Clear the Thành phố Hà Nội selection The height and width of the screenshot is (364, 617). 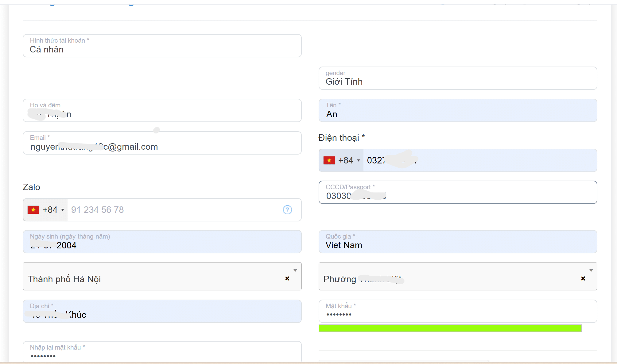(287, 278)
